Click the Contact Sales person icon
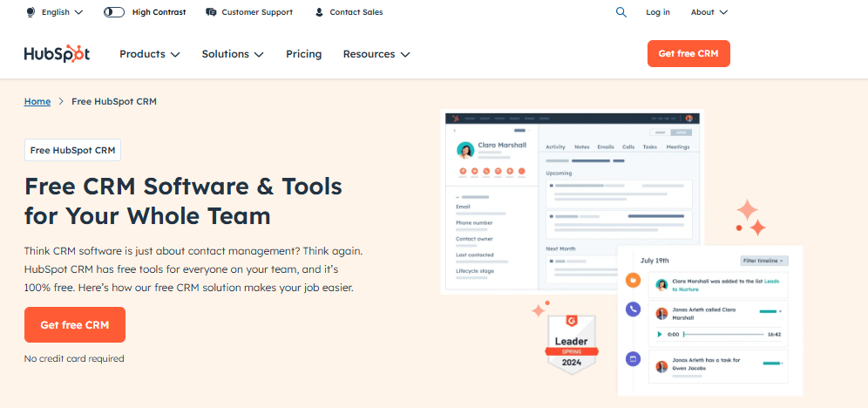Viewport: 868px width, 408px height. tap(319, 11)
